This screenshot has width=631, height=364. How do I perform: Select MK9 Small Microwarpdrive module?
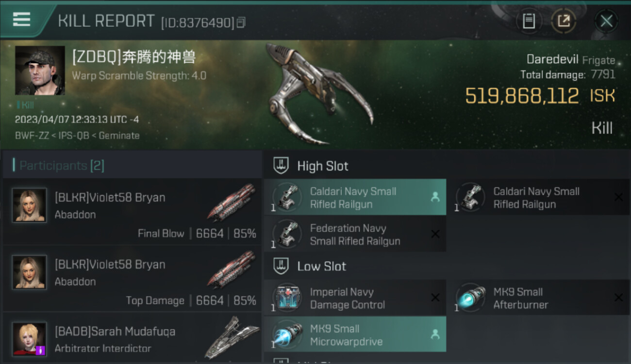[x=355, y=334]
